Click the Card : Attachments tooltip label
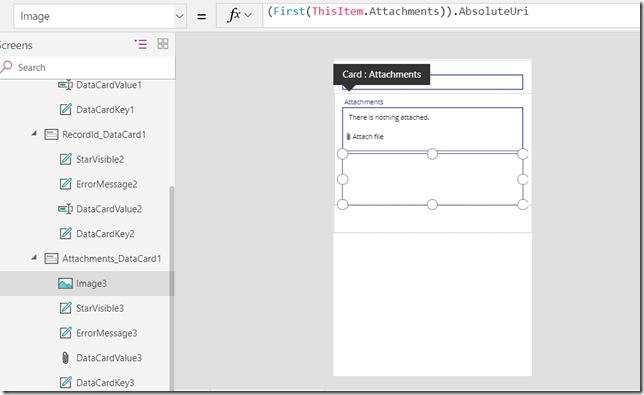The width and height of the screenshot is (644, 395). (x=382, y=74)
